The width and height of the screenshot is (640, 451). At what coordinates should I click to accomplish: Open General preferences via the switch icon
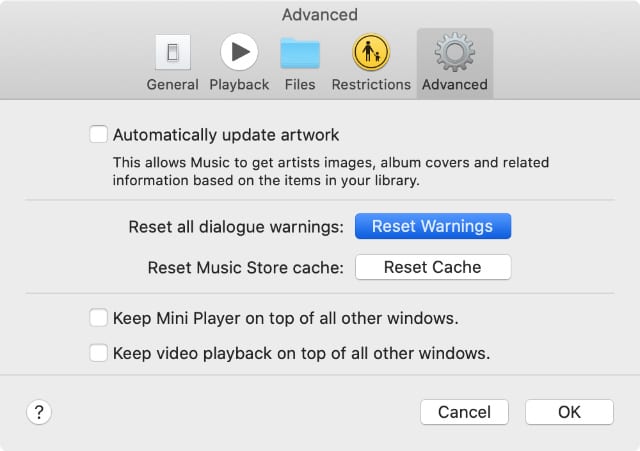tap(173, 52)
